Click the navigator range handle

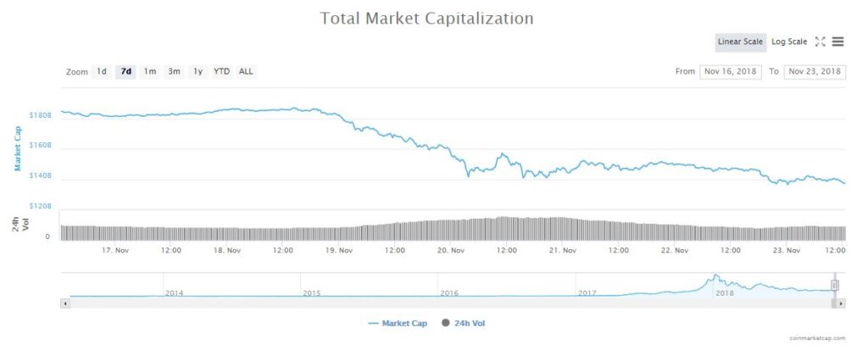coord(835,285)
